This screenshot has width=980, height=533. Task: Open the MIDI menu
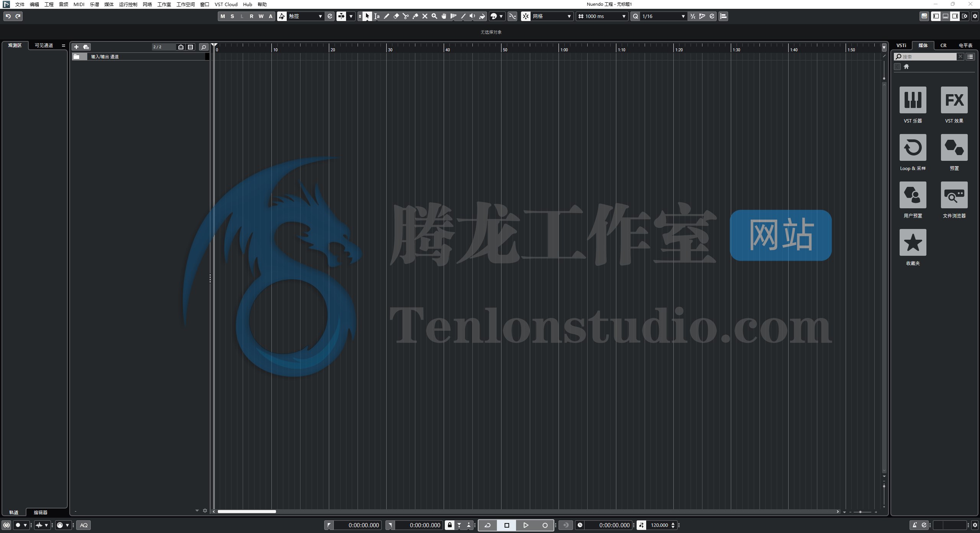point(79,4)
